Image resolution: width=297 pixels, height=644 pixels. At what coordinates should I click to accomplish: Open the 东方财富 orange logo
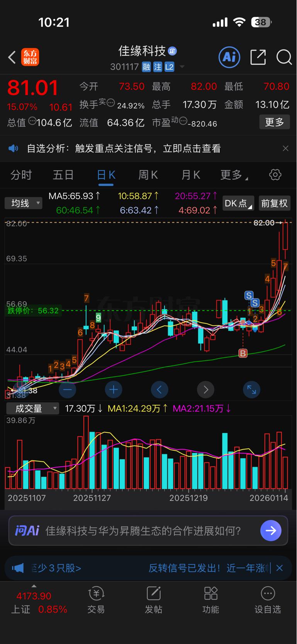pos(30,57)
